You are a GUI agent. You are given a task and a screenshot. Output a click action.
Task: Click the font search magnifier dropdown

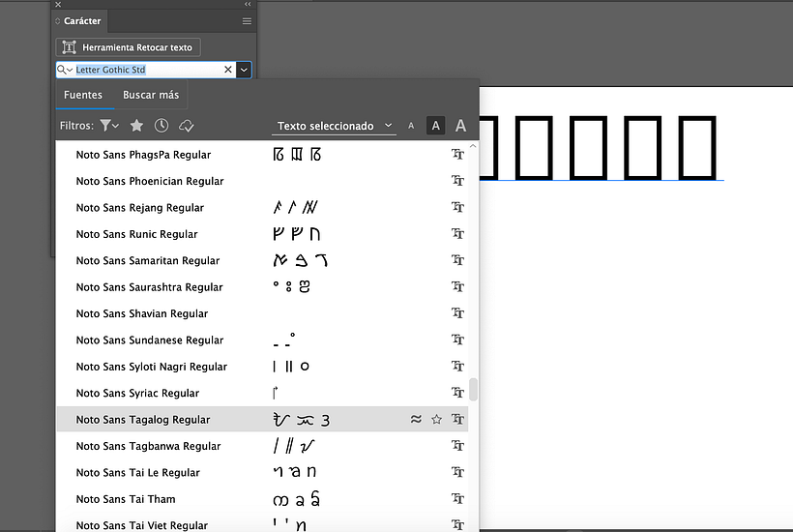65,70
